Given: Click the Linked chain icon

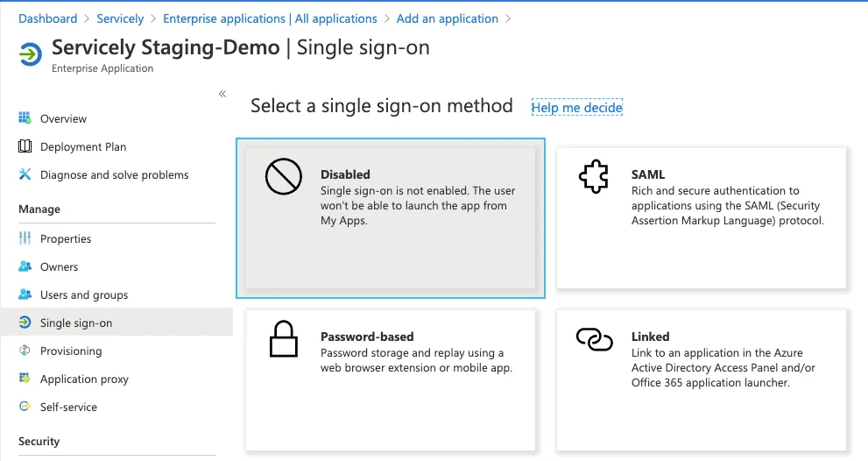Looking at the screenshot, I should click(x=594, y=339).
